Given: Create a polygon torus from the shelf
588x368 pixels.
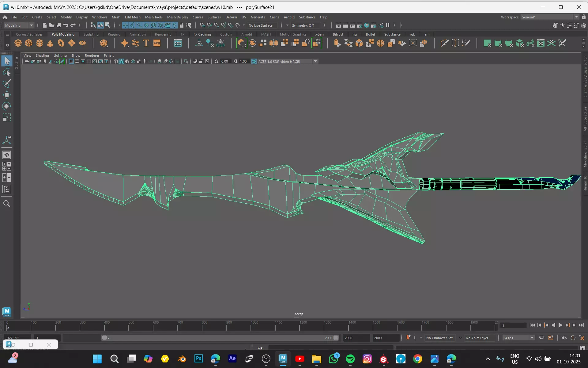Looking at the screenshot, I should click(61, 43).
